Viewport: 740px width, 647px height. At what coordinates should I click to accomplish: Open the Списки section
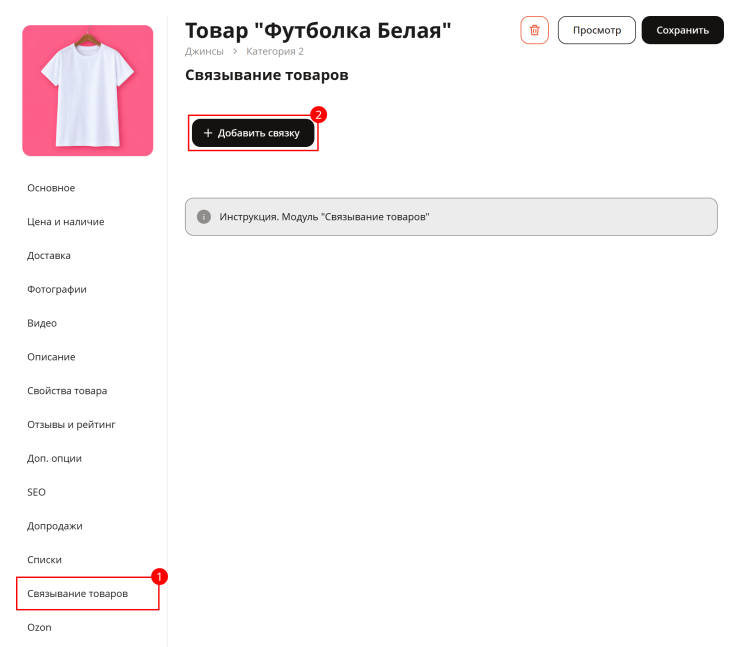tap(44, 560)
